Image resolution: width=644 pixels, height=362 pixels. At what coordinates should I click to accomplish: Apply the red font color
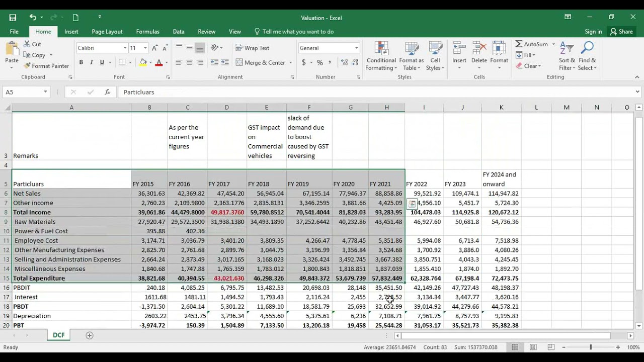(x=159, y=62)
